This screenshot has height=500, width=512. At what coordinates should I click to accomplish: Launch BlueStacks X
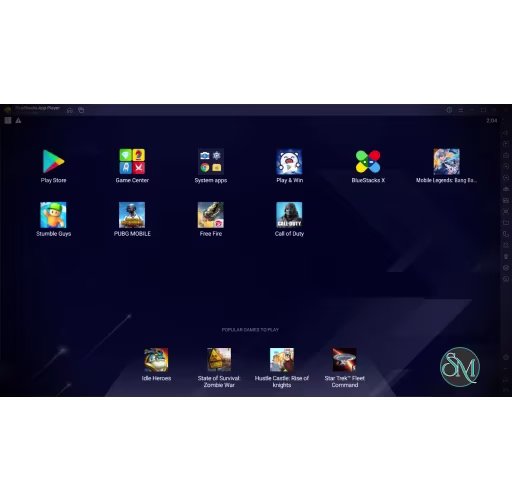click(x=368, y=162)
